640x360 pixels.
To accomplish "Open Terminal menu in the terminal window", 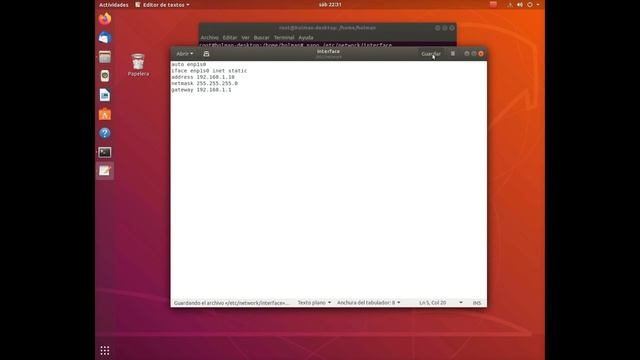I will point(284,38).
